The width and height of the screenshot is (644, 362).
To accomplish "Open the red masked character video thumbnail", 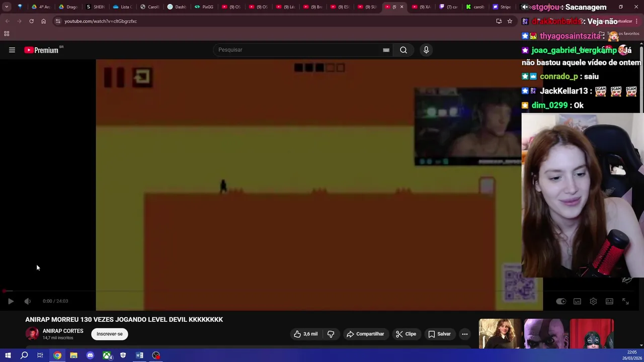I will click(592, 334).
